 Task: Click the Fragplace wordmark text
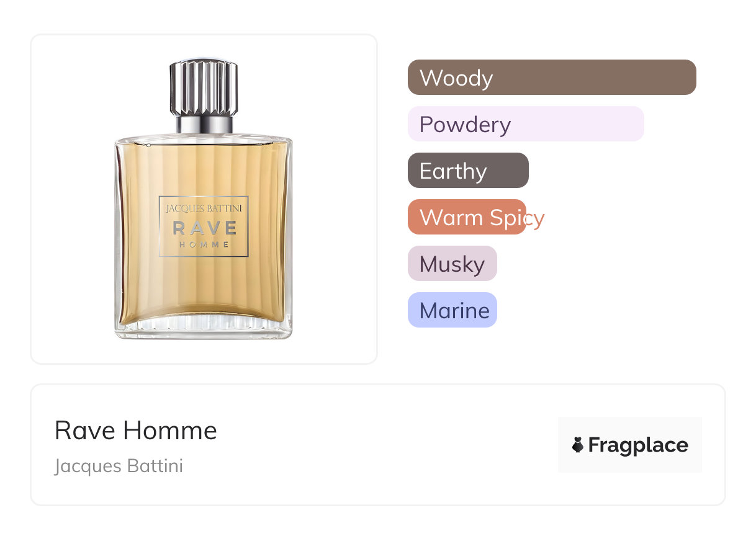click(x=638, y=445)
